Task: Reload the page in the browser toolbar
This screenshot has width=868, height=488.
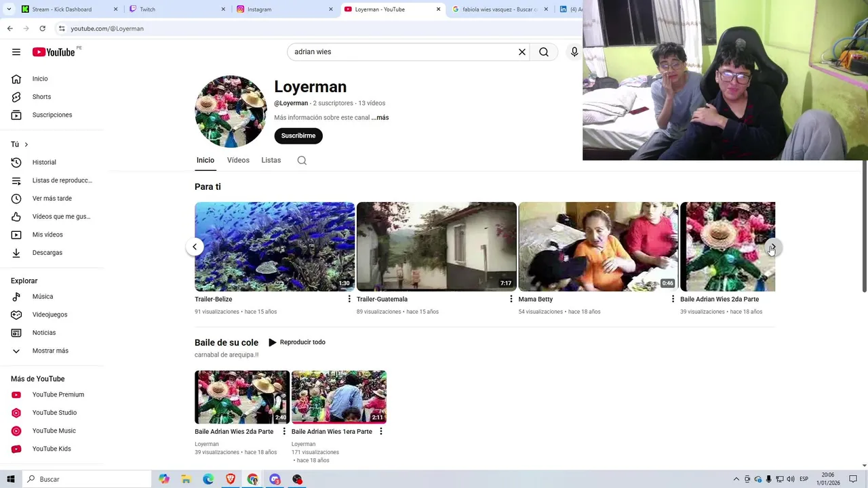Action: pos(42,28)
